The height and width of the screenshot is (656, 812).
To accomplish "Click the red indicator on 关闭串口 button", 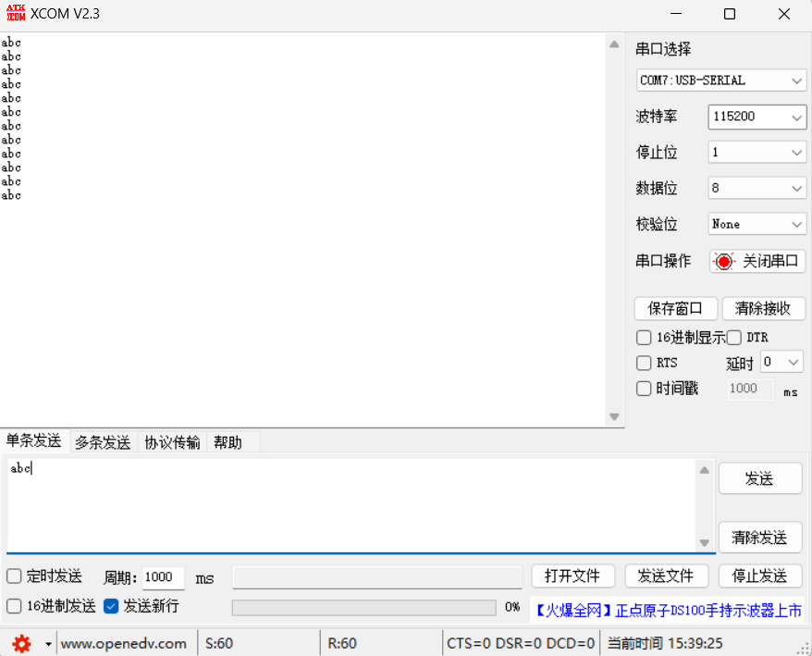I will [x=723, y=261].
